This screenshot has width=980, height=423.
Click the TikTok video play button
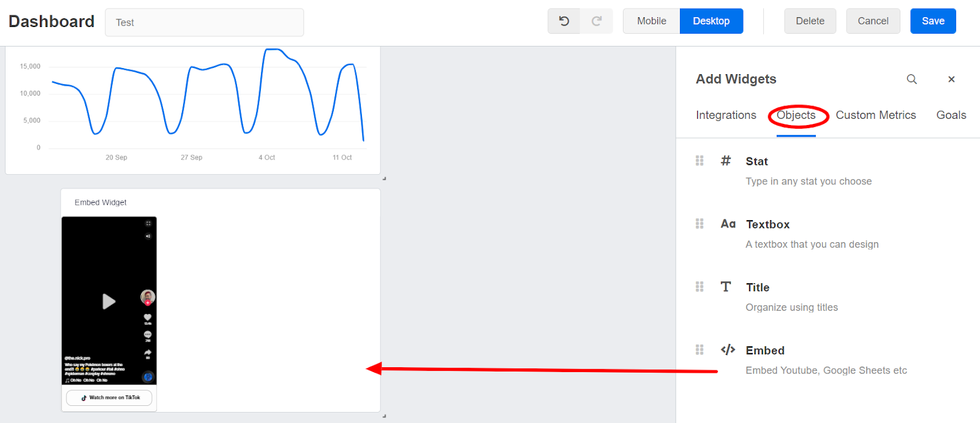(x=108, y=302)
